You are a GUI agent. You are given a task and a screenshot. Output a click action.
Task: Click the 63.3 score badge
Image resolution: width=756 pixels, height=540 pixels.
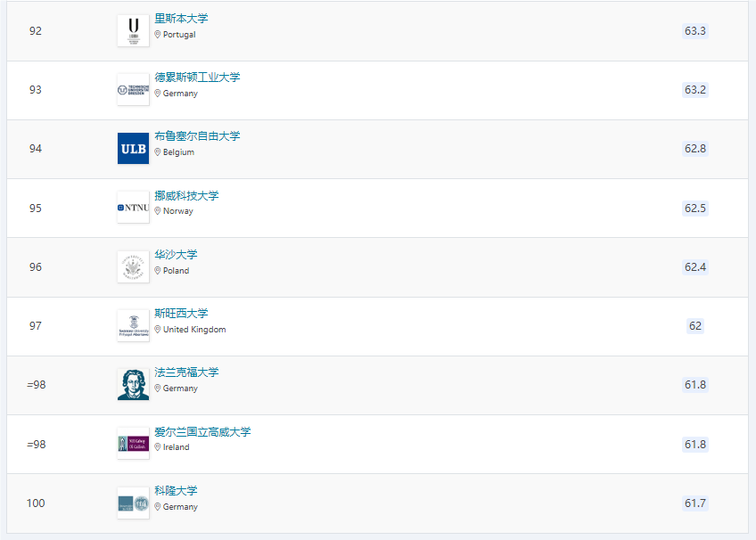[x=695, y=31]
